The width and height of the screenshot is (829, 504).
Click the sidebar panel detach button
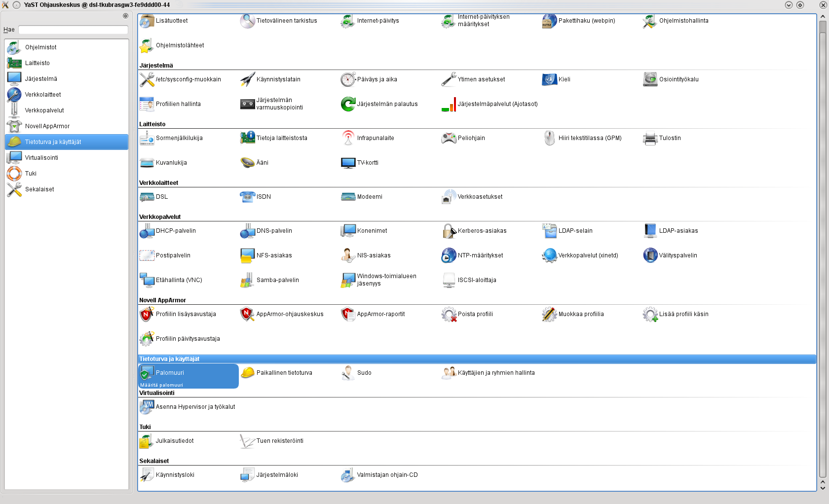(x=125, y=16)
